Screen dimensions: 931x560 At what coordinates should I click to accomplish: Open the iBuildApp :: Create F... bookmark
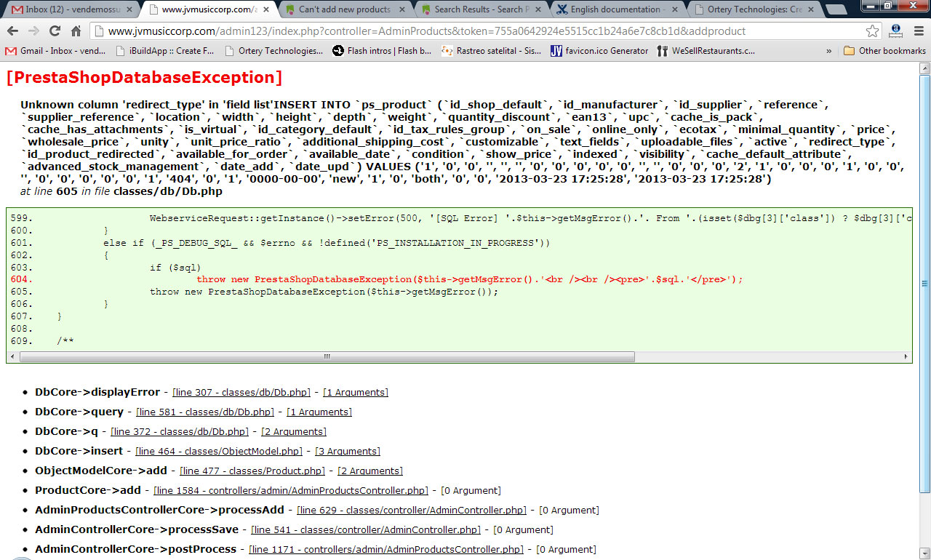[165, 51]
